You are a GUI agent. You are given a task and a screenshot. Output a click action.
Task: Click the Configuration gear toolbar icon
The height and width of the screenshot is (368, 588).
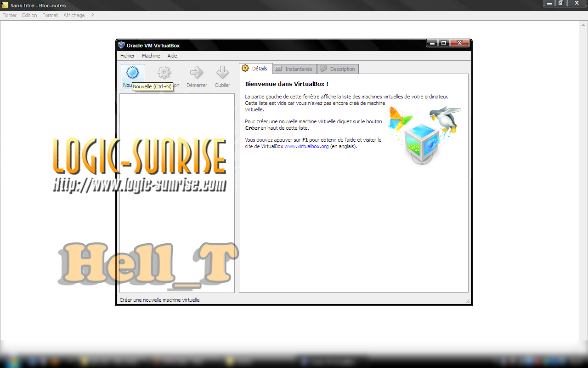[x=164, y=72]
